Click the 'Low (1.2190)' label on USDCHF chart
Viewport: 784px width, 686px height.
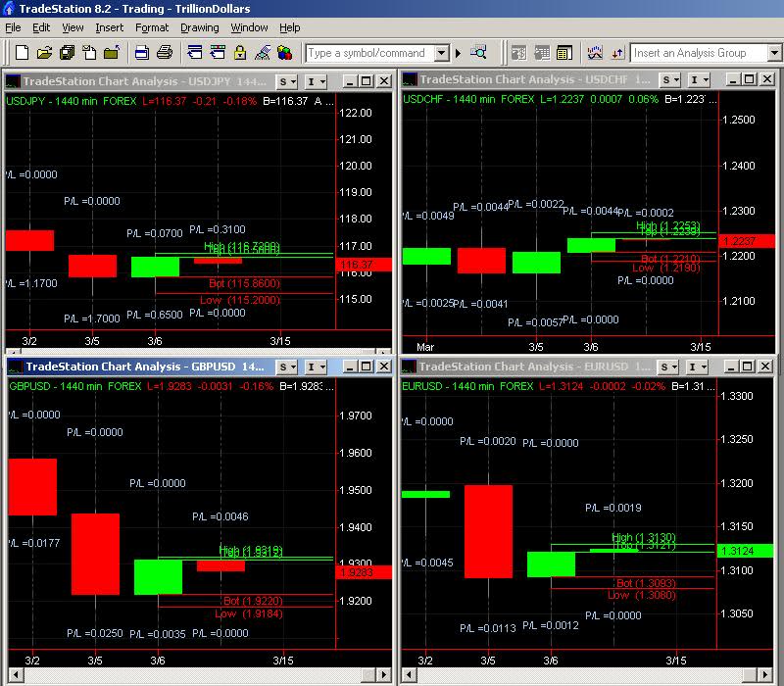[x=666, y=268]
